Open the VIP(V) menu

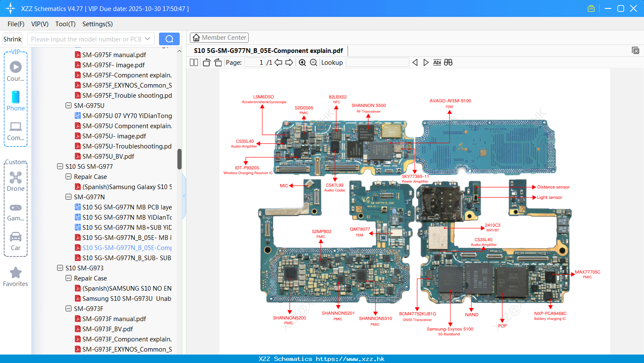coord(40,24)
